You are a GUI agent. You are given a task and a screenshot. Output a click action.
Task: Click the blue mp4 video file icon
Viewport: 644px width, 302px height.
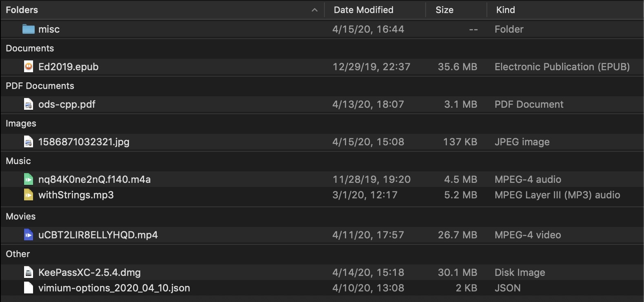[x=28, y=235]
